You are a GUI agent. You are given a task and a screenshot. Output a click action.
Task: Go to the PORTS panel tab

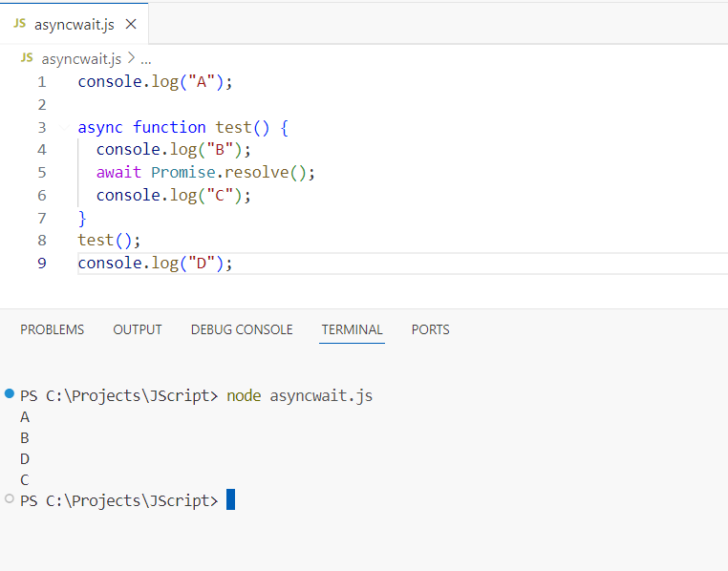[430, 329]
